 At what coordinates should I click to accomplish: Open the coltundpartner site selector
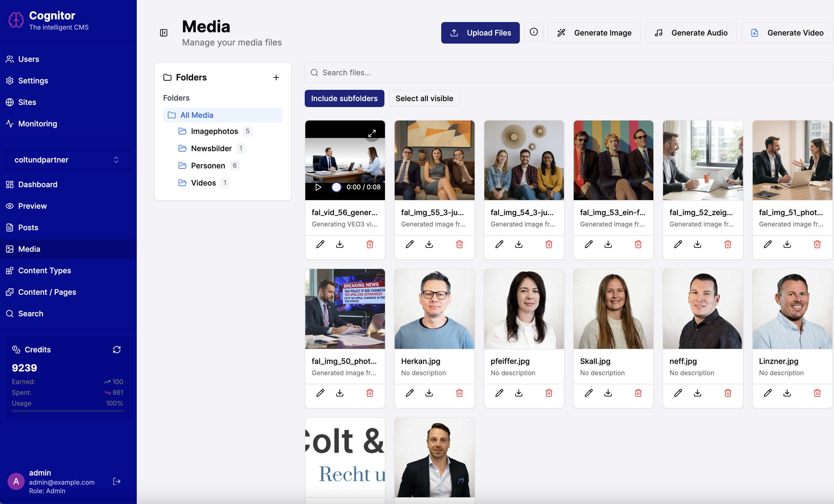[67, 160]
